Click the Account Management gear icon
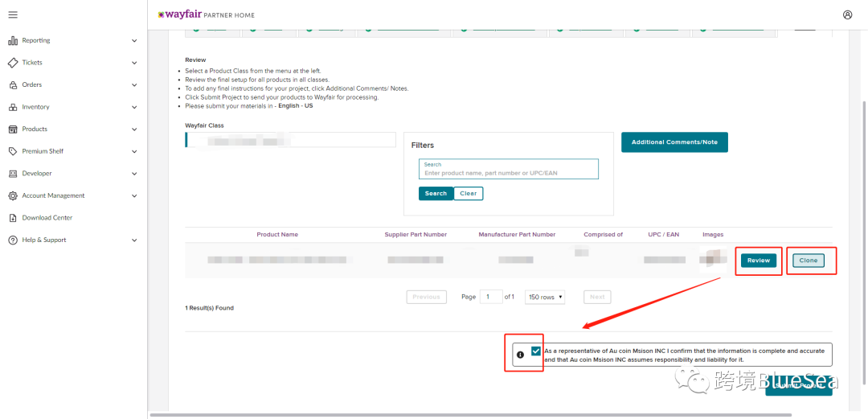 click(x=13, y=195)
